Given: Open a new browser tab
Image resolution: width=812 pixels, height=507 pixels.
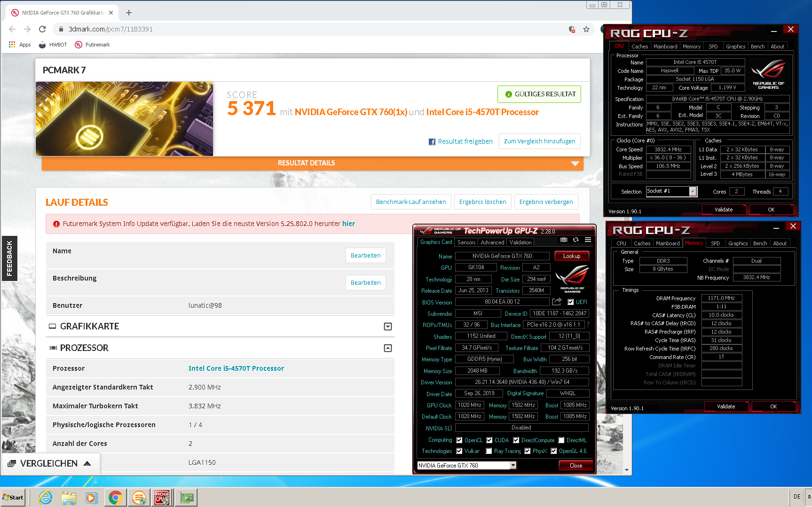Looking at the screenshot, I should 129,13.
